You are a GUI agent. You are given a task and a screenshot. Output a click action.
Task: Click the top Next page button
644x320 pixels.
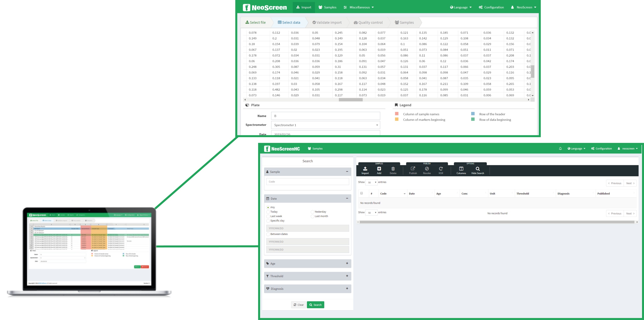[x=630, y=183]
